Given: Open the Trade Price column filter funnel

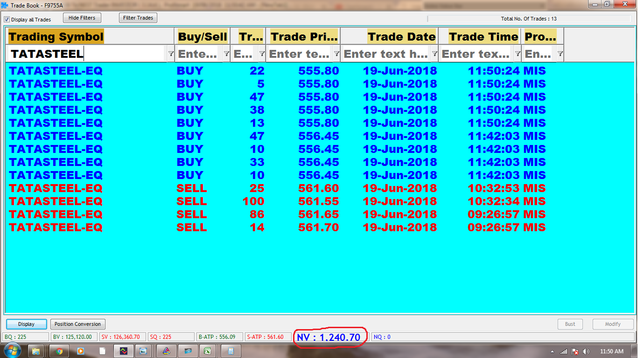Looking at the screenshot, I should click(x=336, y=54).
